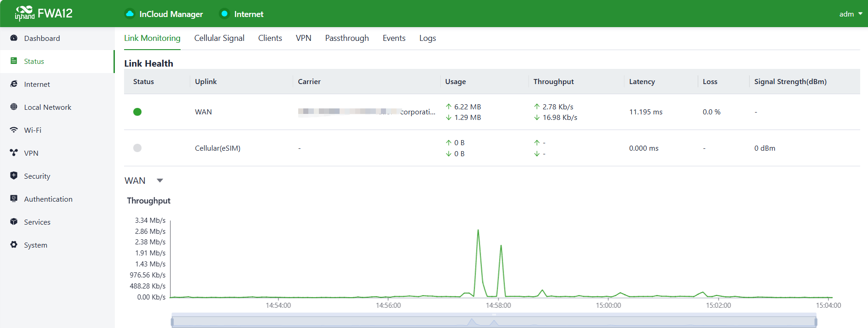Click the System gear icon in sidebar
The image size is (868, 328).
click(x=14, y=245)
